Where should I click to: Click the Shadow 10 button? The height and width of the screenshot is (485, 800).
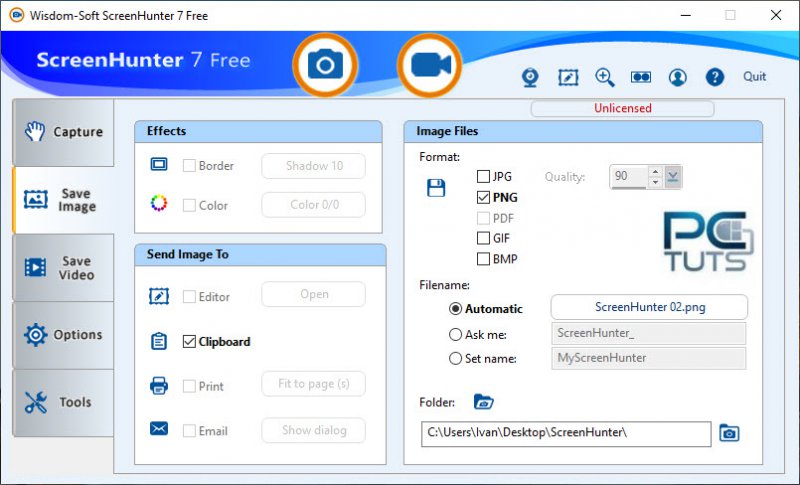(314, 166)
